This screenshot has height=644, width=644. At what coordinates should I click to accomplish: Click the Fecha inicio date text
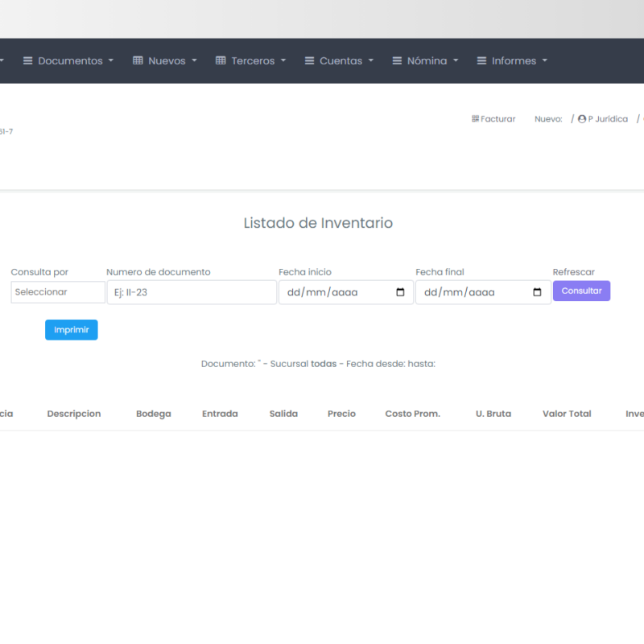[322, 292]
